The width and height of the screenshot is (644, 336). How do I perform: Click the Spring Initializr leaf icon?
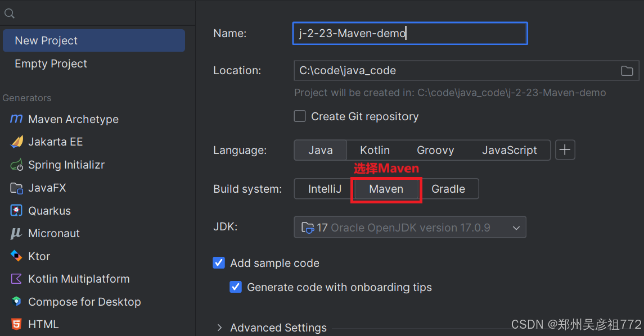(16, 165)
